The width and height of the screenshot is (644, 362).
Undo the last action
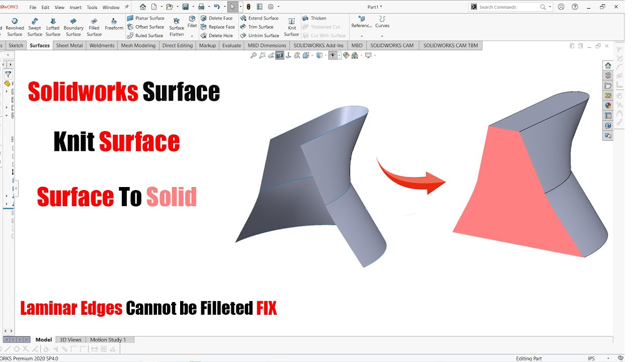tap(217, 7)
